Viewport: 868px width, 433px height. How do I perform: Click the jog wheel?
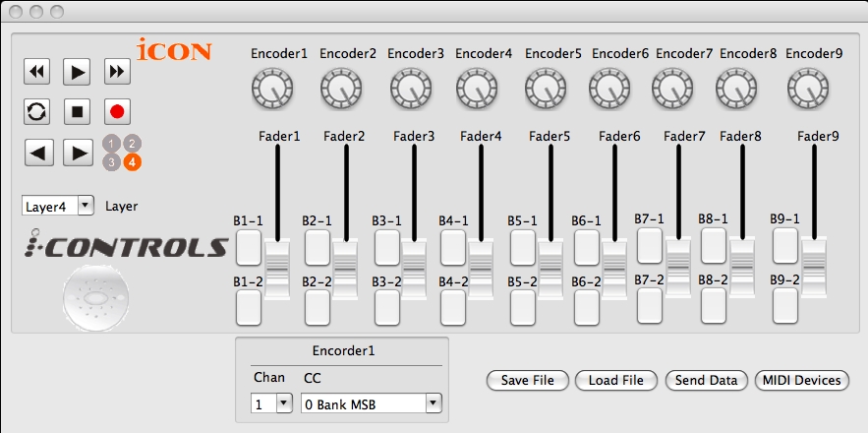click(96, 299)
